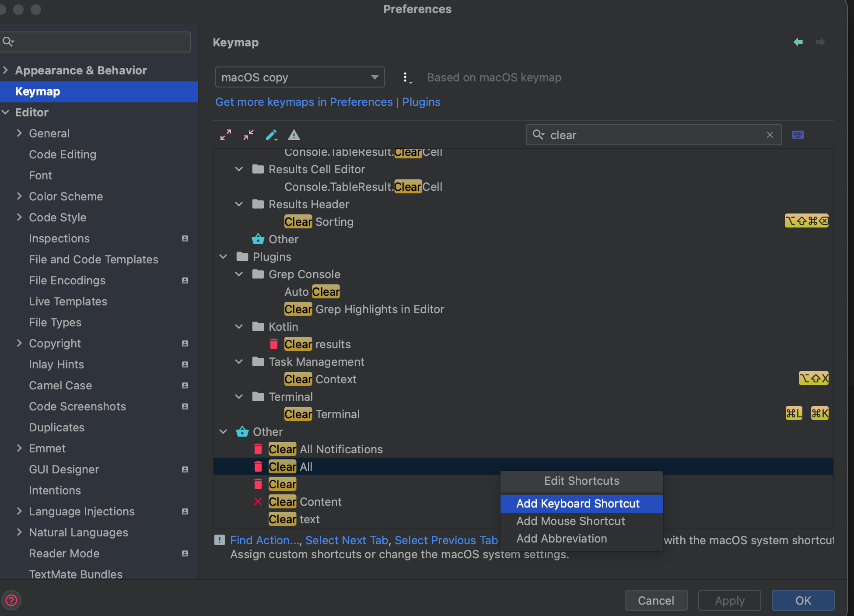Click the Show Conflicts warning triangle icon
The width and height of the screenshot is (854, 616).
point(294,135)
